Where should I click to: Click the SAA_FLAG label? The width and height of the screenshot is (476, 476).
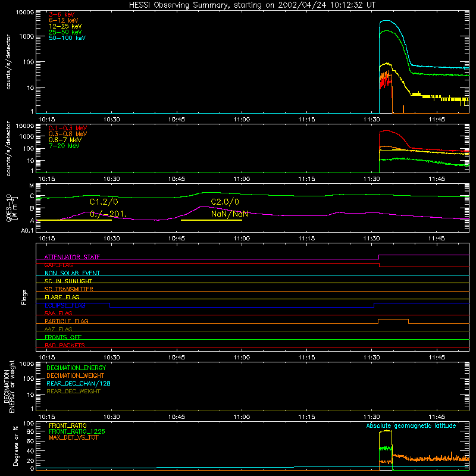click(58, 314)
